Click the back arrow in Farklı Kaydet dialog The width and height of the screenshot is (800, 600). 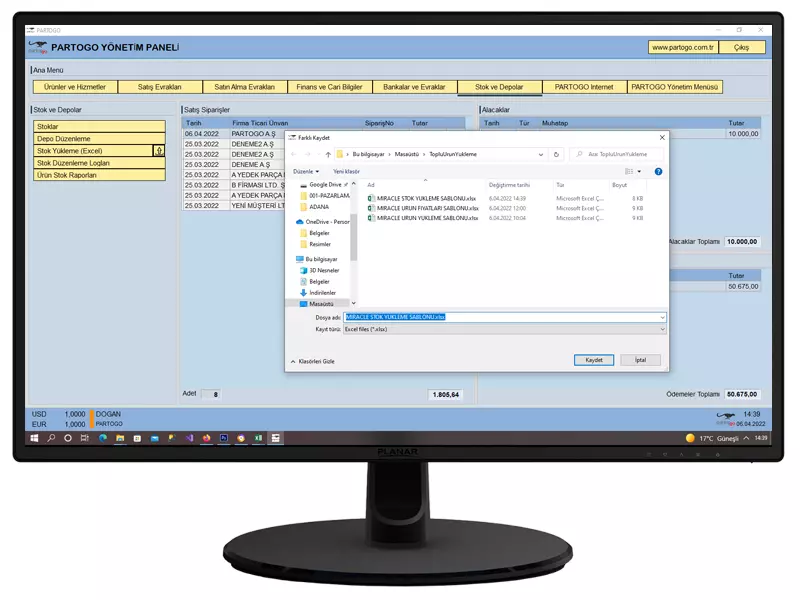tap(294, 154)
